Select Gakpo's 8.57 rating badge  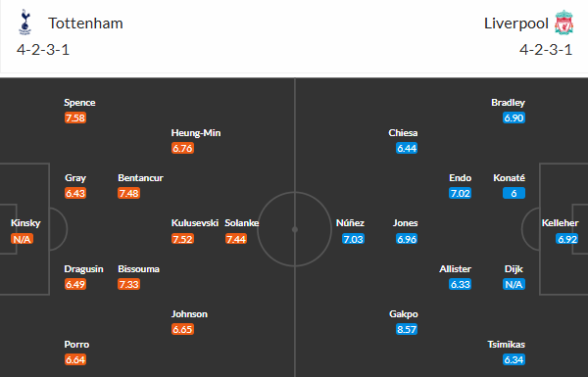coord(407,329)
